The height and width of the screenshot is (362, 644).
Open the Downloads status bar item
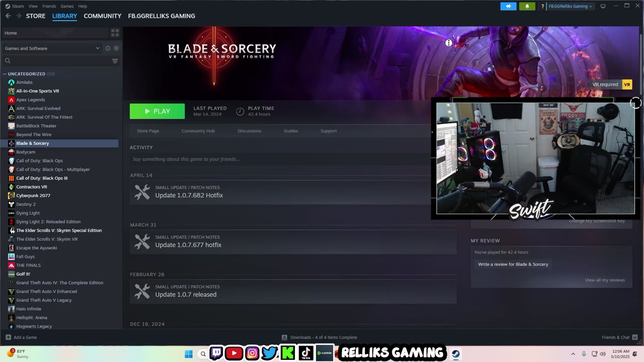(319, 337)
